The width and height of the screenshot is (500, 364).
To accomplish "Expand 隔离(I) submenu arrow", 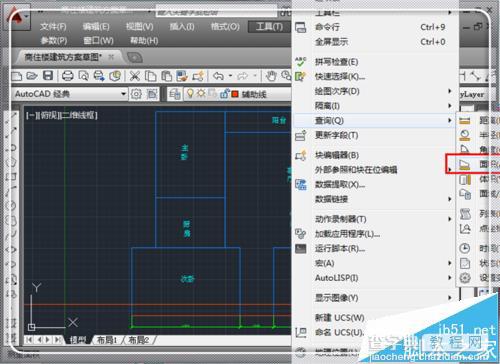I will (450, 106).
